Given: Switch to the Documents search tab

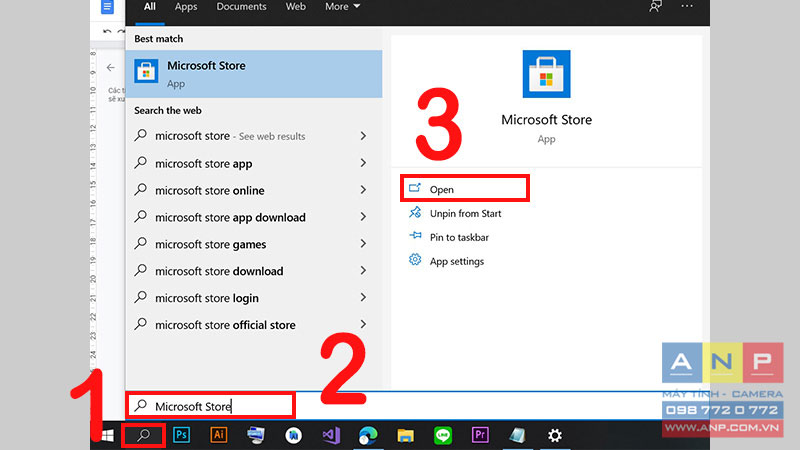Looking at the screenshot, I should click(x=241, y=7).
